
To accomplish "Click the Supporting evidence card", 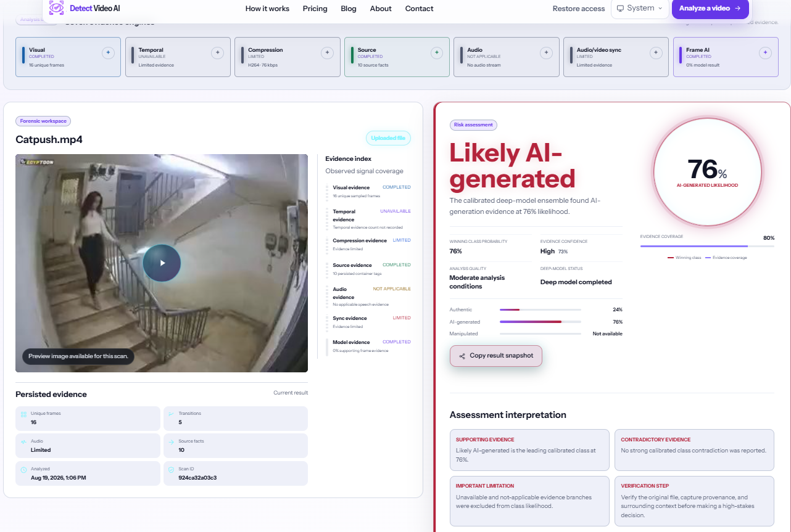I will [x=529, y=450].
